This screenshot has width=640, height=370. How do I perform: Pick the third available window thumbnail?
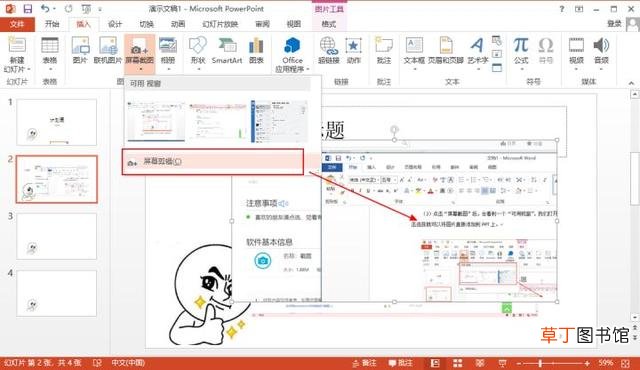[279, 121]
